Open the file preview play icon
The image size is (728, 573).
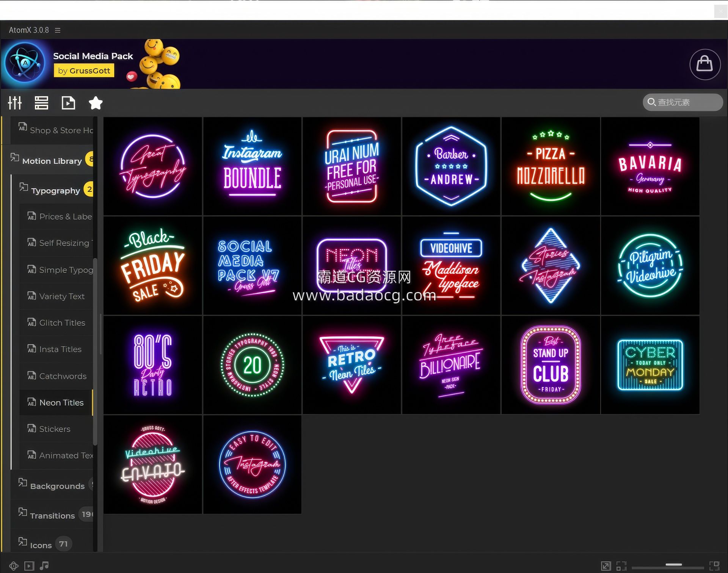(x=68, y=103)
